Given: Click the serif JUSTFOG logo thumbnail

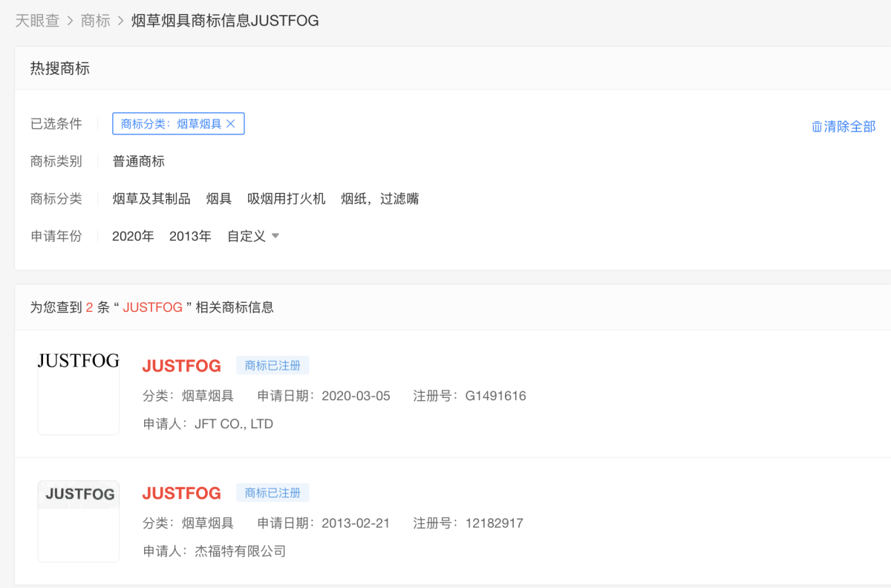Looking at the screenshot, I should [x=79, y=394].
